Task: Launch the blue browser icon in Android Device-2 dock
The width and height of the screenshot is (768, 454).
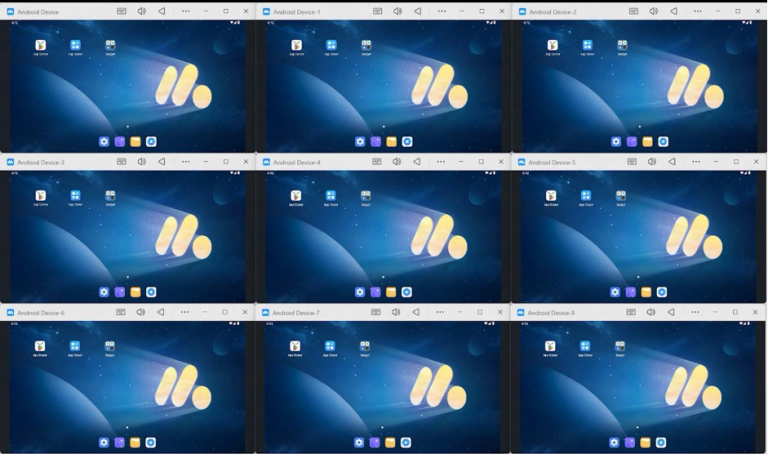Action: (x=663, y=142)
